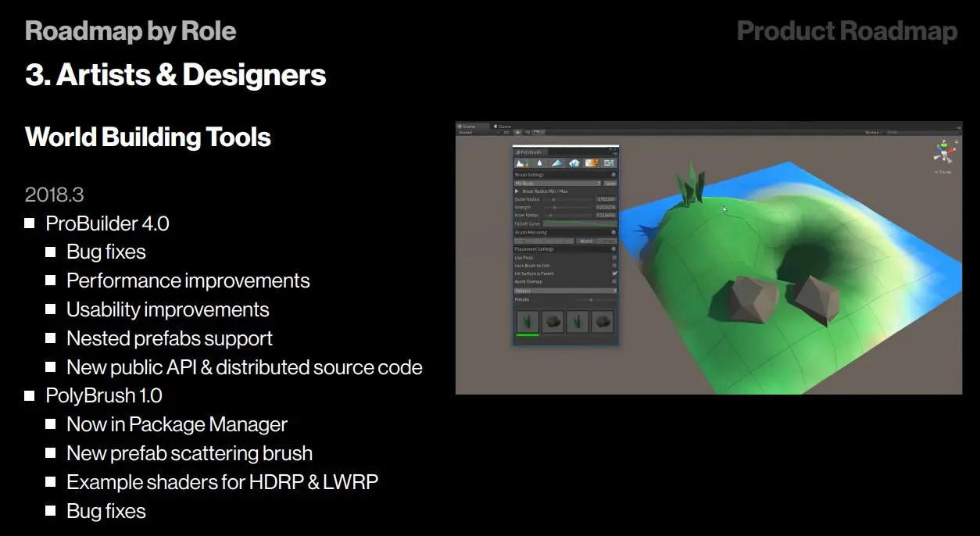Adjust the Outer Radius slider
980x536 pixels.
[x=568, y=199]
